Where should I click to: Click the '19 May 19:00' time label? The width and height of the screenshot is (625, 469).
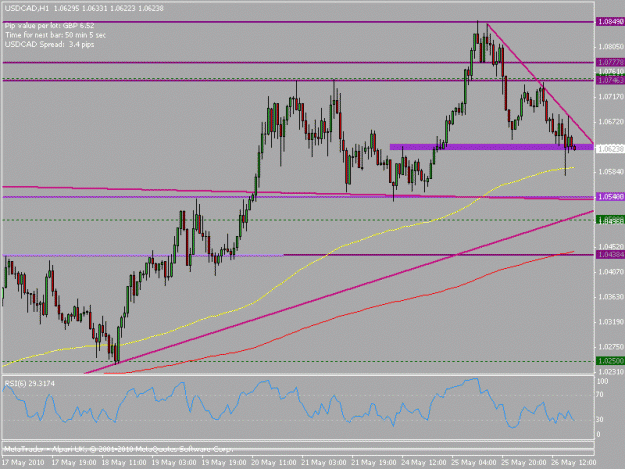pyautogui.click(x=224, y=463)
